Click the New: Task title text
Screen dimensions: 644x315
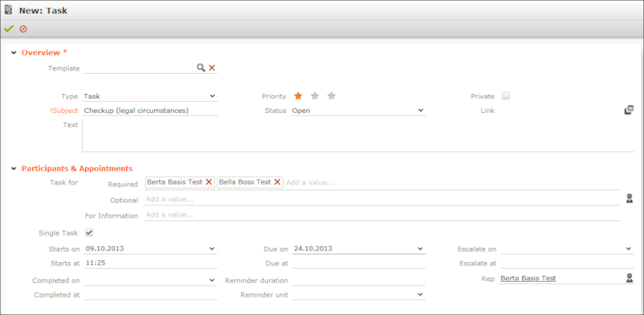click(44, 10)
